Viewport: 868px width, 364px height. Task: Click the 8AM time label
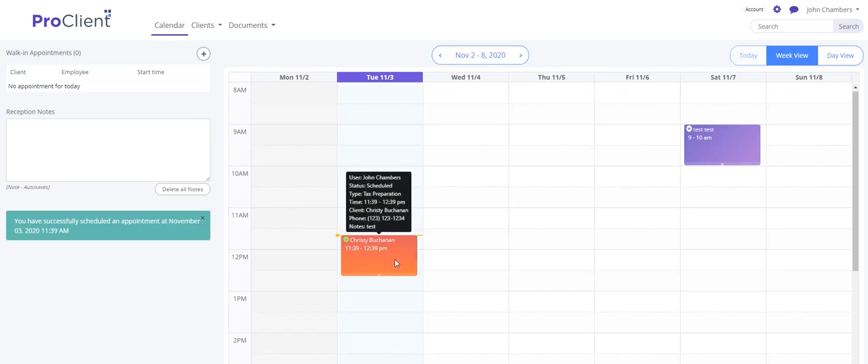[240, 90]
